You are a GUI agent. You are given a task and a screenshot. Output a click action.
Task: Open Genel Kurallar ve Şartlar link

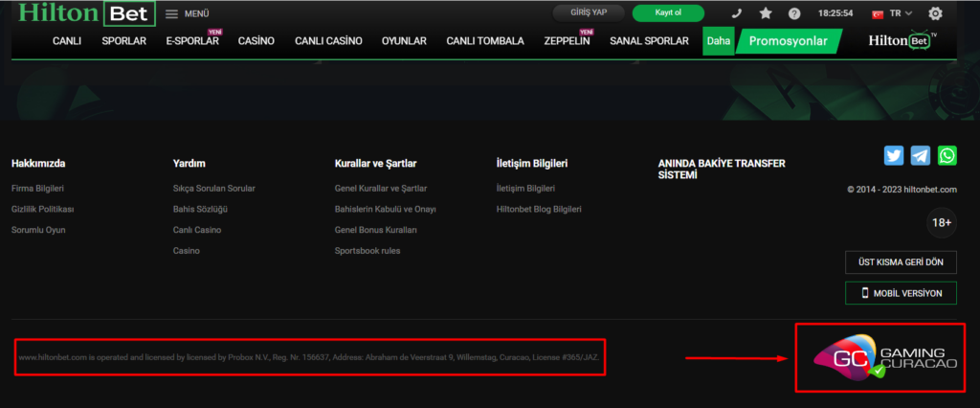(381, 189)
